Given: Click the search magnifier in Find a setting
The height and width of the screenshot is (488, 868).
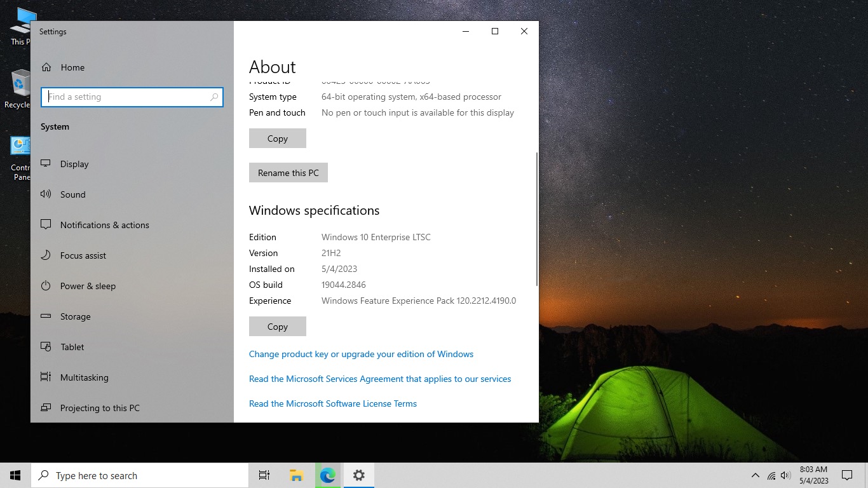Looking at the screenshot, I should click(x=214, y=97).
